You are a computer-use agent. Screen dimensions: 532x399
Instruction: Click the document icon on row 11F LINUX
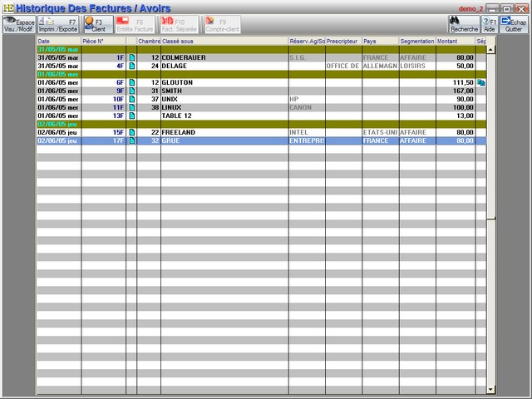[x=131, y=107]
